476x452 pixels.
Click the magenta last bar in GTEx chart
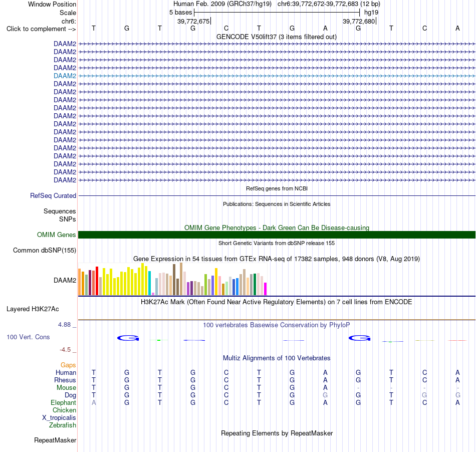click(265, 289)
